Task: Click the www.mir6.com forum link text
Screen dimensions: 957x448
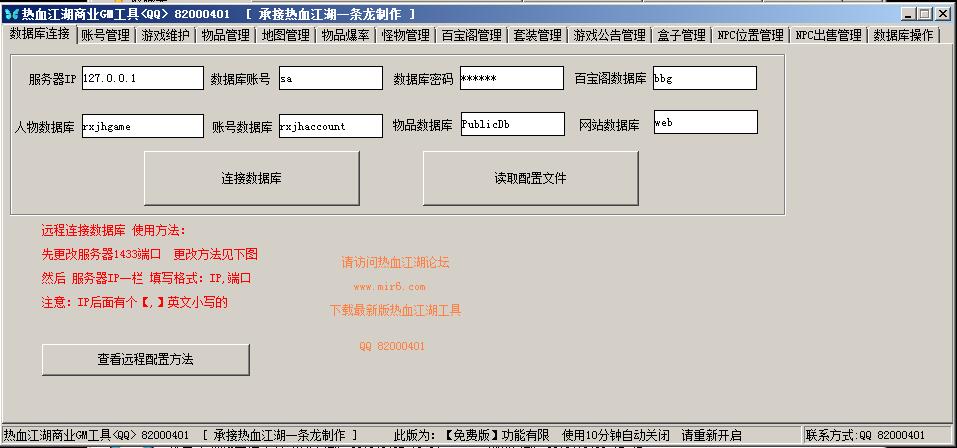Action: 388,287
